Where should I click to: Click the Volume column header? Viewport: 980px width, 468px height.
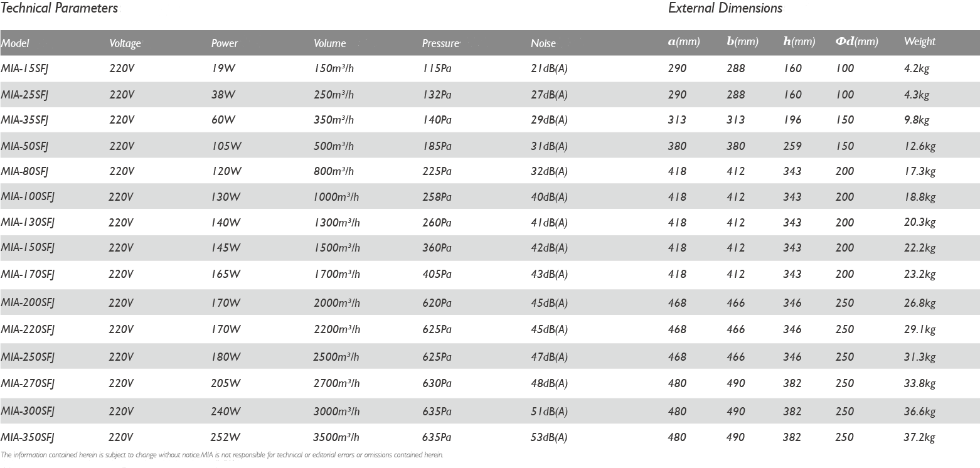(x=330, y=43)
